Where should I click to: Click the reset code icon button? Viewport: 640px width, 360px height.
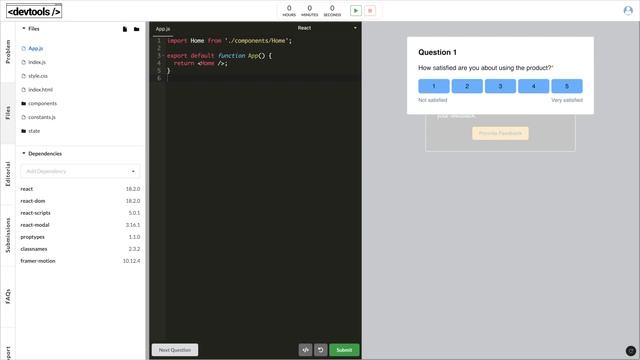(x=320, y=350)
